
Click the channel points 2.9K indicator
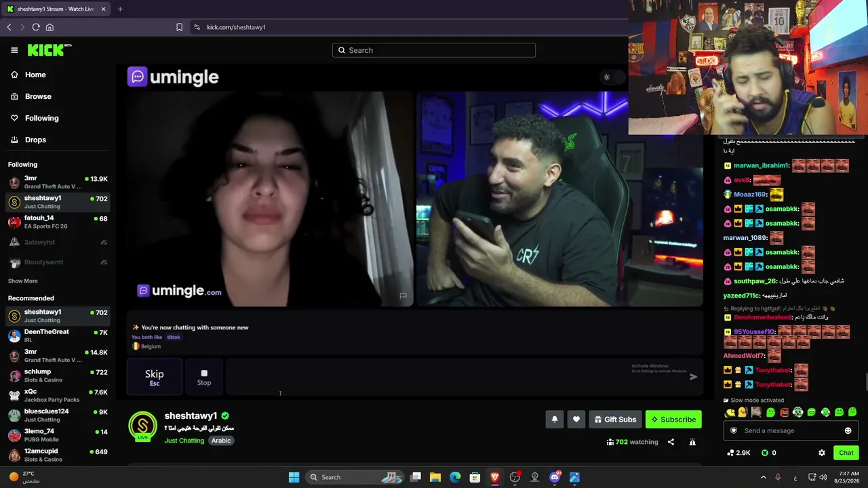738,453
